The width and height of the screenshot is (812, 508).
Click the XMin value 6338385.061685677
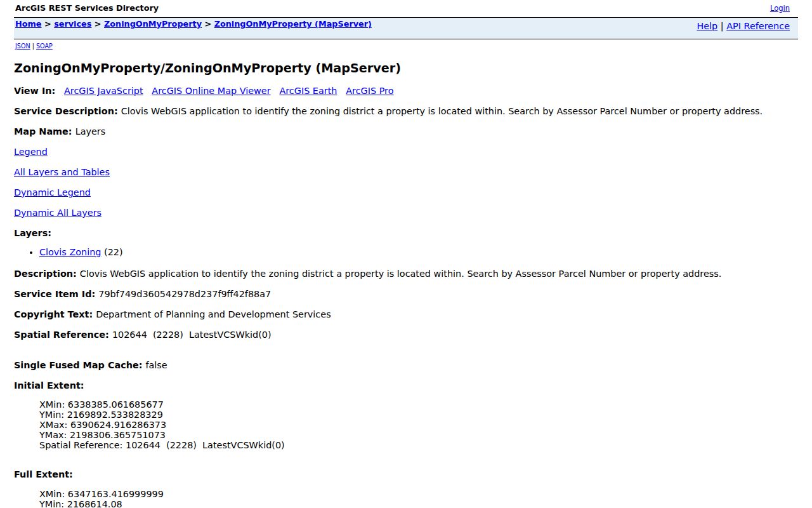point(115,404)
